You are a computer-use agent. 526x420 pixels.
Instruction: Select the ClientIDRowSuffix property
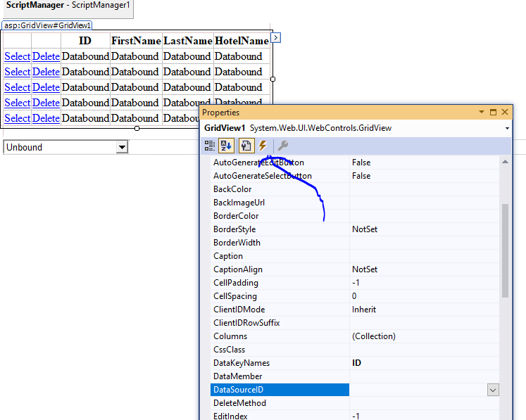point(280,323)
